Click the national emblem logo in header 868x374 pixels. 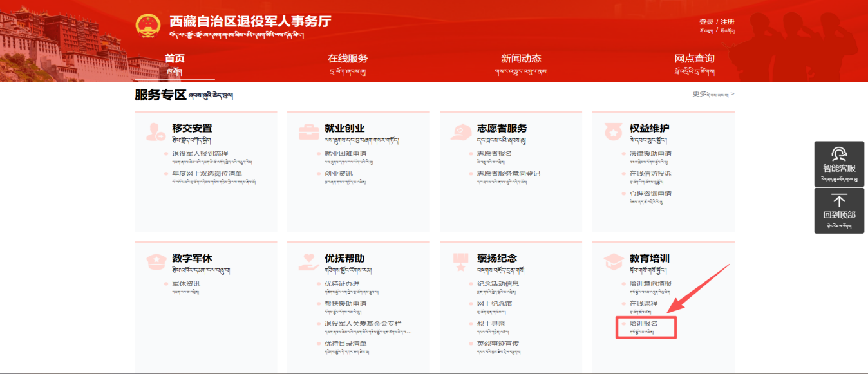coord(149,26)
